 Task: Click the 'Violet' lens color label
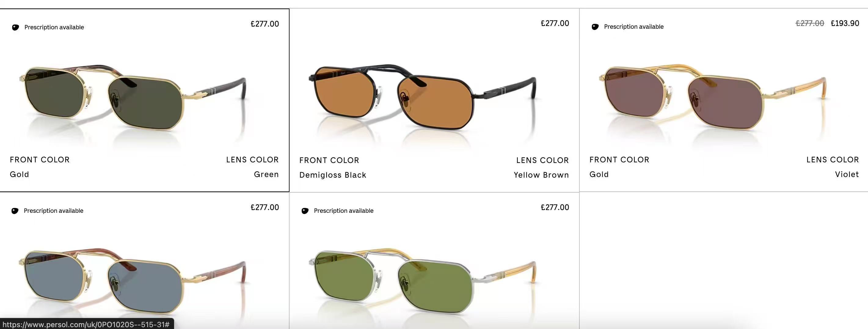(847, 175)
